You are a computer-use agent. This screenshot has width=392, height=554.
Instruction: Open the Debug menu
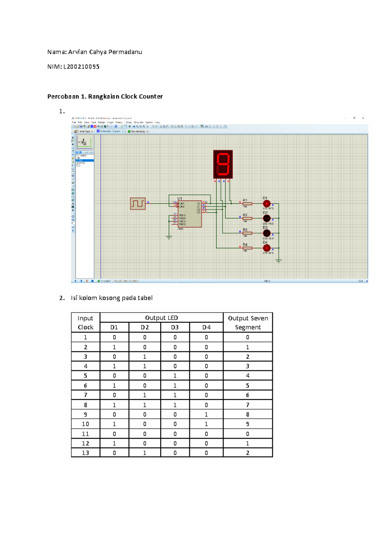coord(119,122)
